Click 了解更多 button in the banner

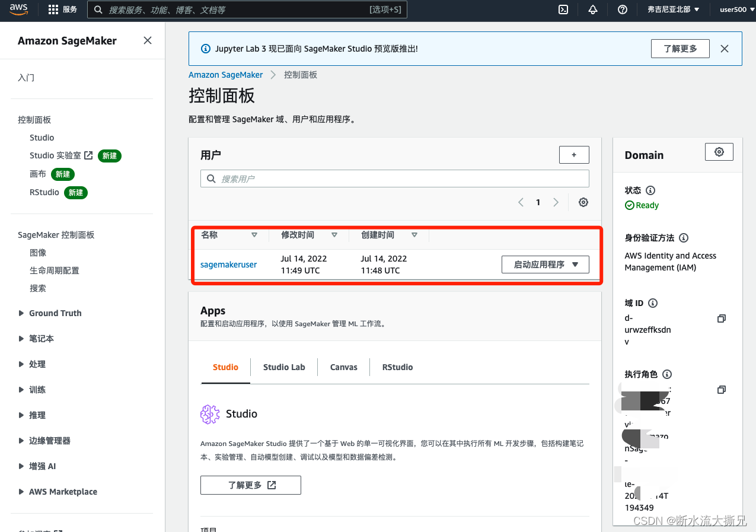tap(680, 49)
